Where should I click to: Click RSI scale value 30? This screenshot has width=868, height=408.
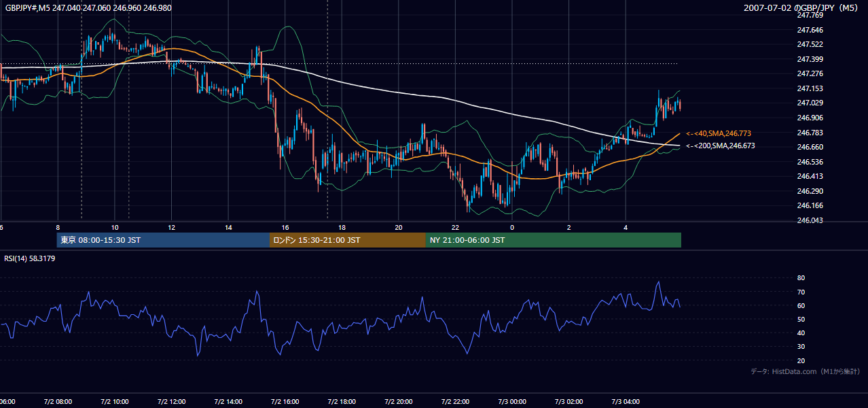[x=801, y=347]
